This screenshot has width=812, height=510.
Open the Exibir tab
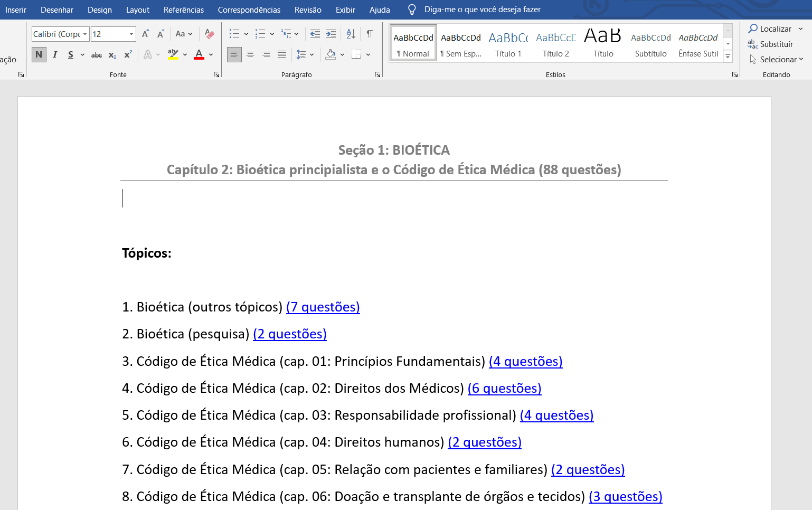click(345, 10)
